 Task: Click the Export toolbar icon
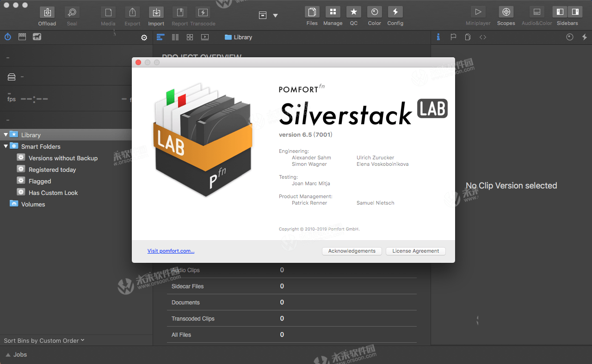[x=132, y=12]
